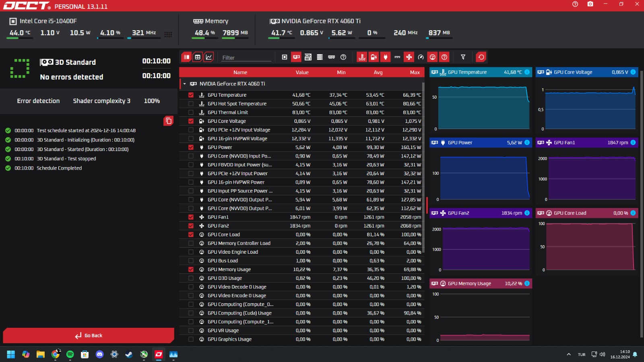The height and width of the screenshot is (362, 644).
Task: Reset sensor statistics with the refresh icon
Action: [481, 57]
